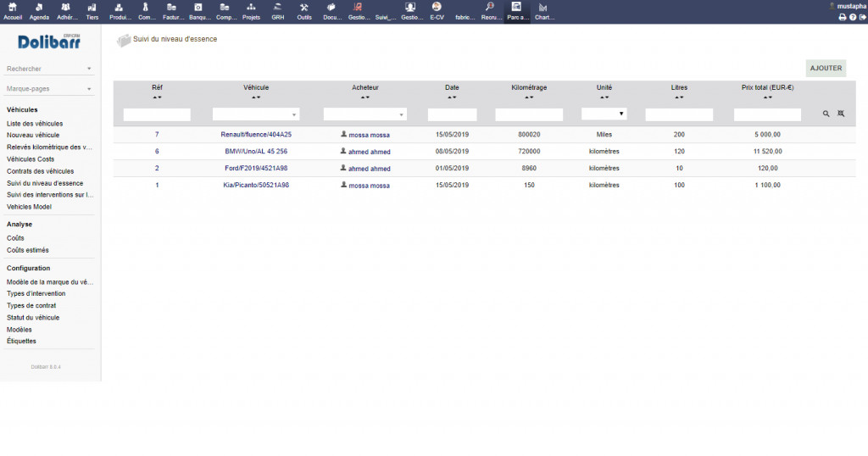Open the Acheteur filter dropdown
Image resolution: width=868 pixels, height=456 pixels.
point(364,114)
